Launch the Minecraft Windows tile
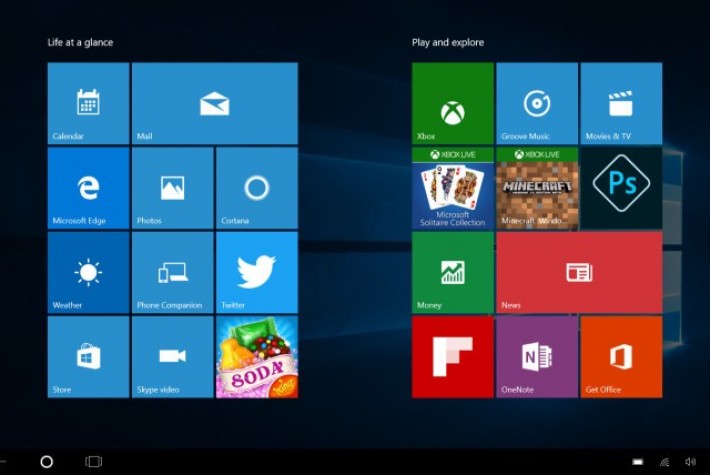This screenshot has width=710, height=475. click(x=537, y=188)
